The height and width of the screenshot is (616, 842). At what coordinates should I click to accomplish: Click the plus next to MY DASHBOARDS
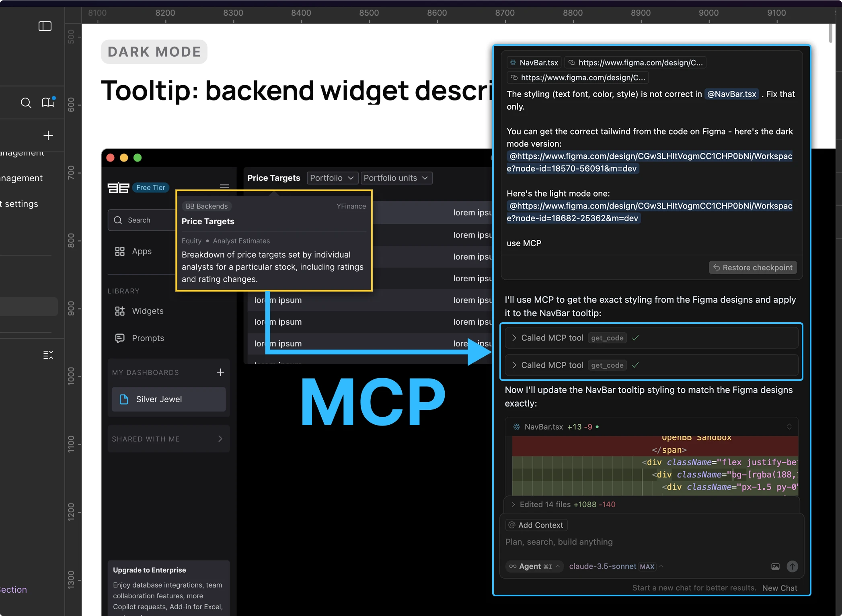click(x=220, y=372)
